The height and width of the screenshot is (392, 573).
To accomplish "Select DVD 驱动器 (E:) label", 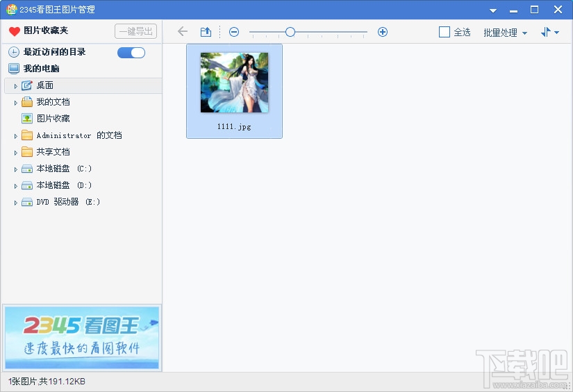I will coord(68,202).
